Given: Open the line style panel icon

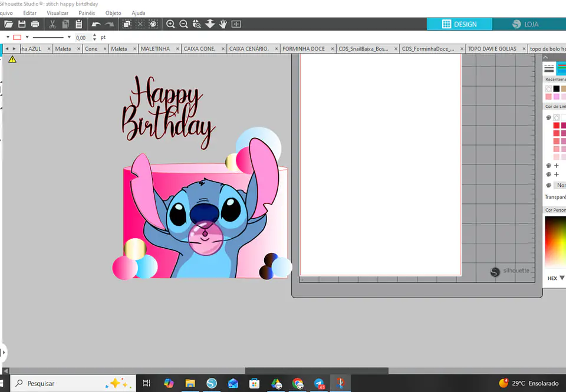Looking at the screenshot, I should pos(549,68).
